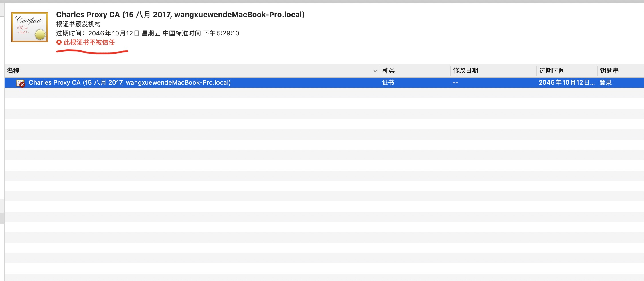Click the untrusted certificate icon in the list row

click(21, 83)
